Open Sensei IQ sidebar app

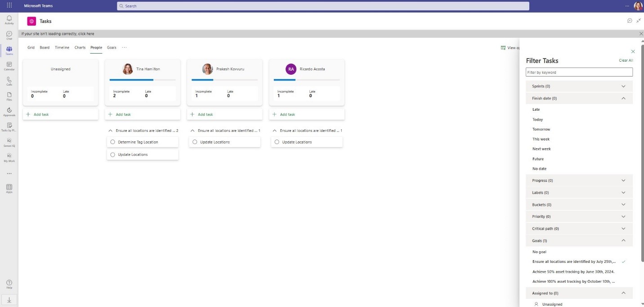pyautogui.click(x=9, y=143)
